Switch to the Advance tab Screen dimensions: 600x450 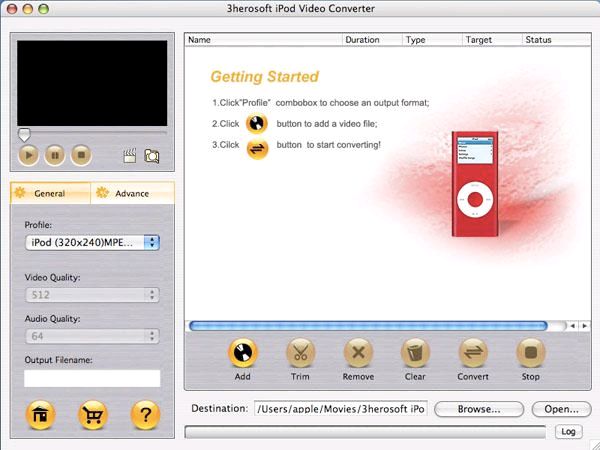132,193
